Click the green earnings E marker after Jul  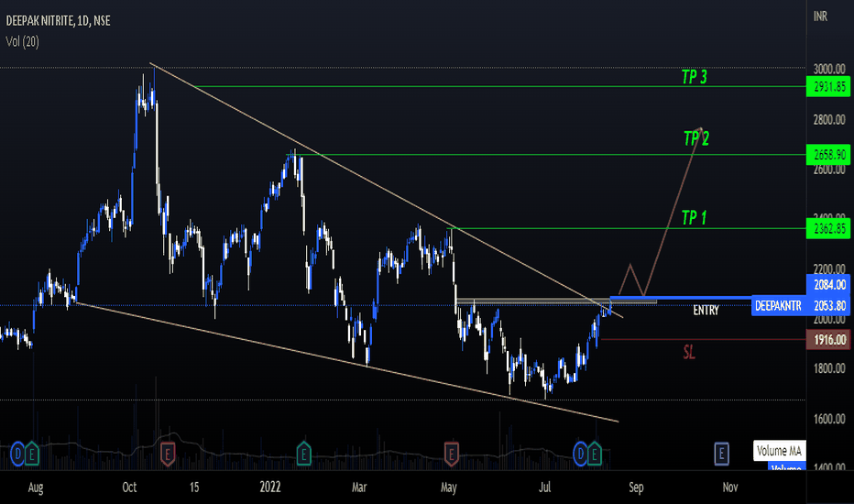pos(594,454)
